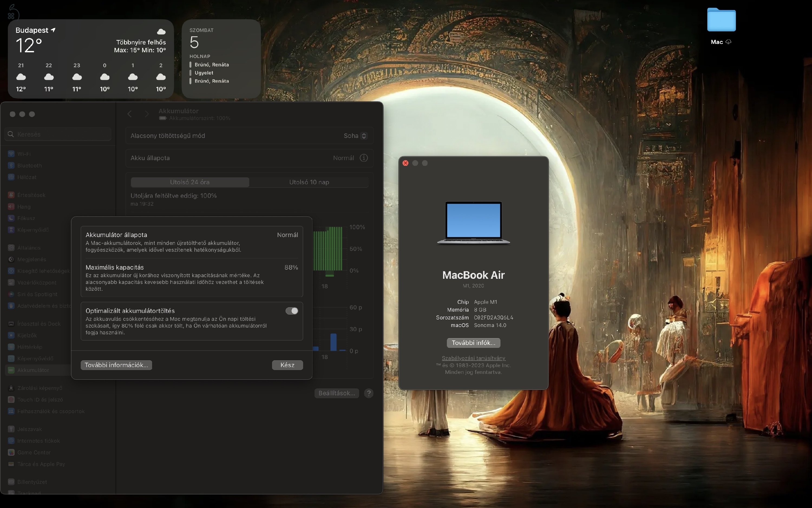The image size is (812, 508).
Task: Click the Általános sidebar icon
Action: 11,248
